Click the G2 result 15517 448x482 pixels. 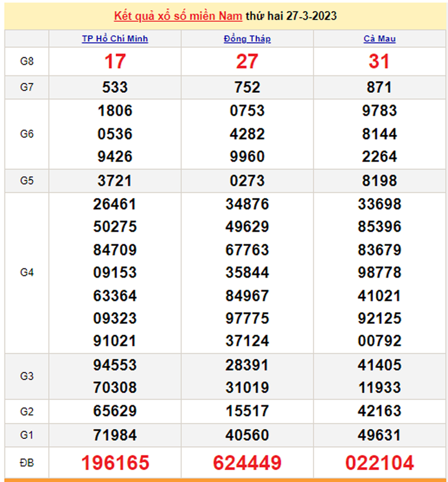[247, 411]
